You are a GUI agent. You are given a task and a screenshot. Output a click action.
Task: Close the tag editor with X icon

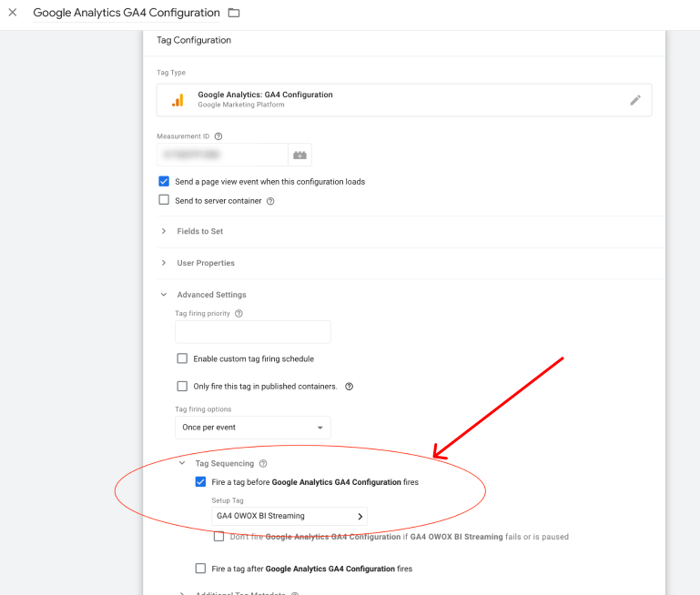[13, 13]
